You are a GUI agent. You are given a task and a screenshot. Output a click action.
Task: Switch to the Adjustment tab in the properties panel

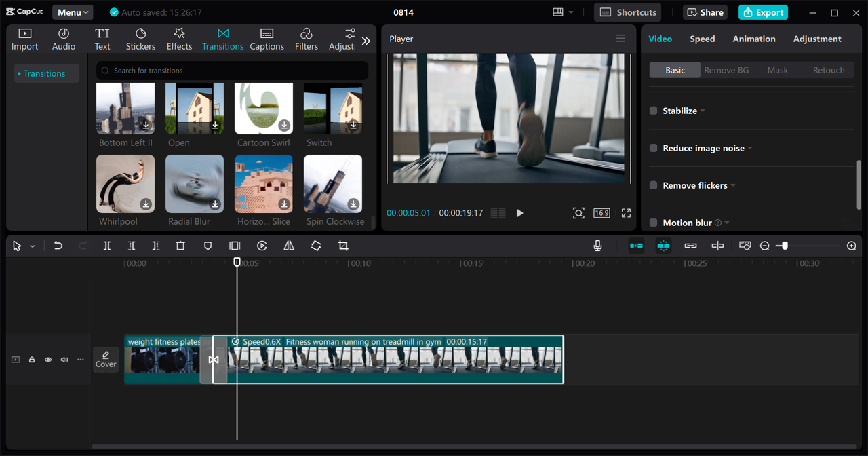click(817, 39)
